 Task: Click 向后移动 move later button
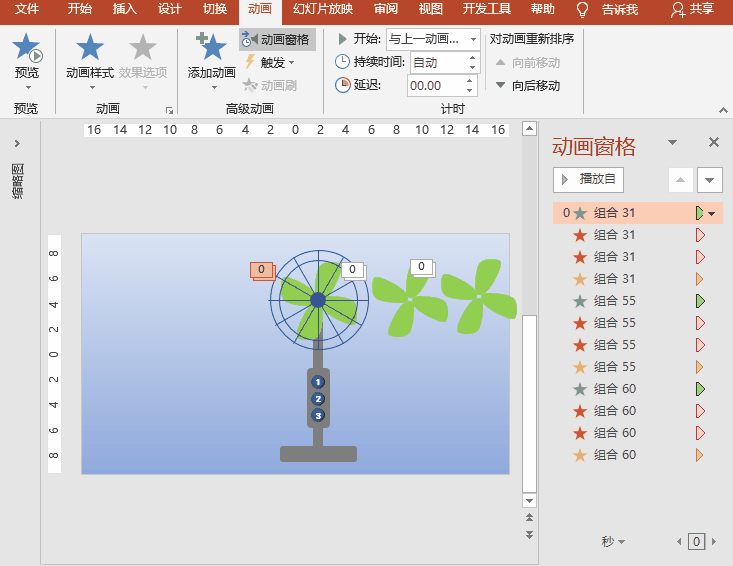pos(528,86)
